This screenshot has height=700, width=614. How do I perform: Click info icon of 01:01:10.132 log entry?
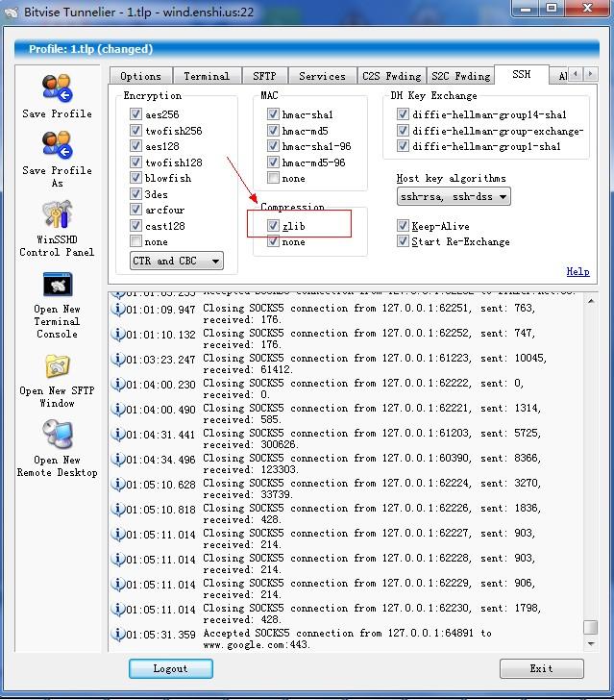[x=118, y=334]
